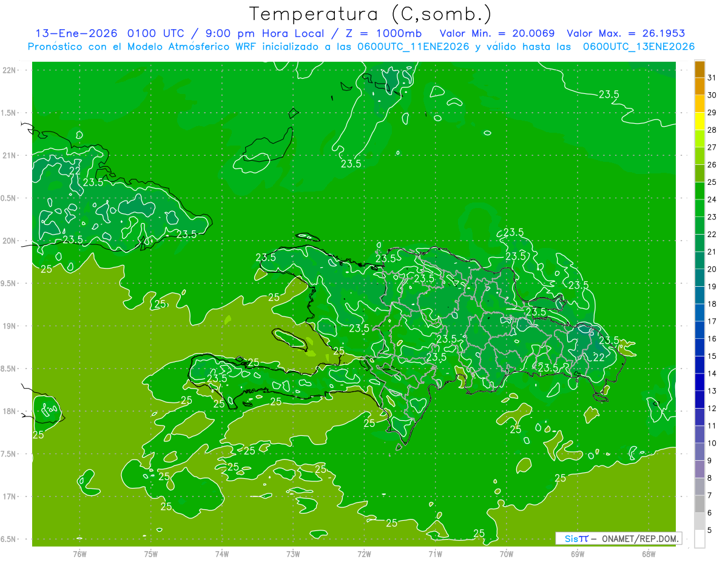Screen dimensions: 728x562
Task: Click the "70W" longitude axis label
Action: [507, 554]
